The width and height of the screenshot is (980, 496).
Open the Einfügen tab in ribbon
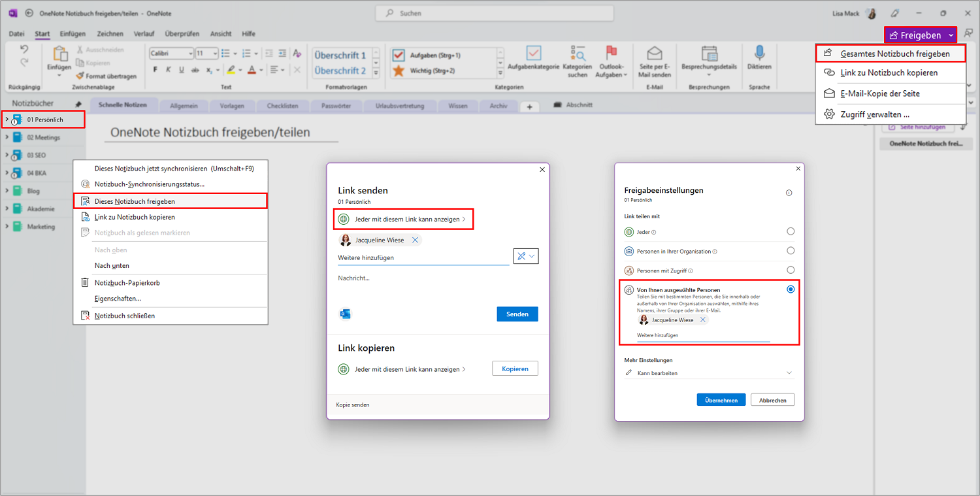73,33
